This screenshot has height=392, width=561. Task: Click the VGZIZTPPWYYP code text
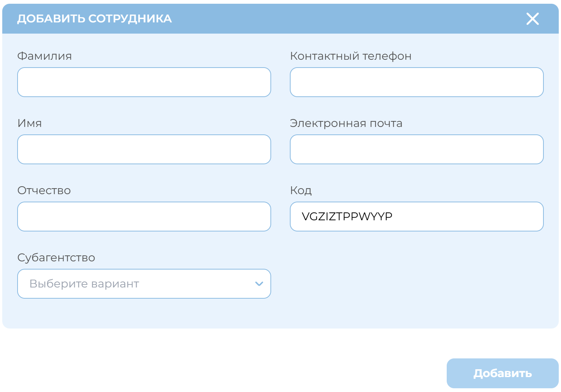[347, 217]
